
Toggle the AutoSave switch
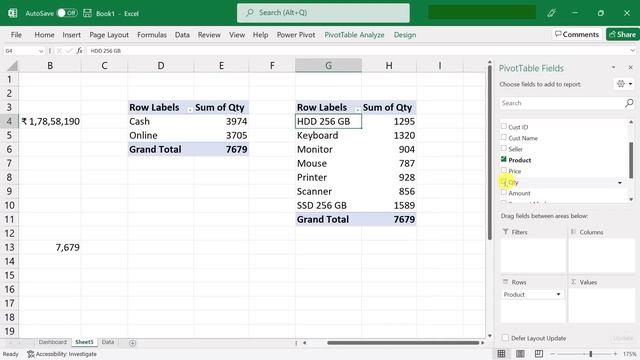(x=67, y=13)
